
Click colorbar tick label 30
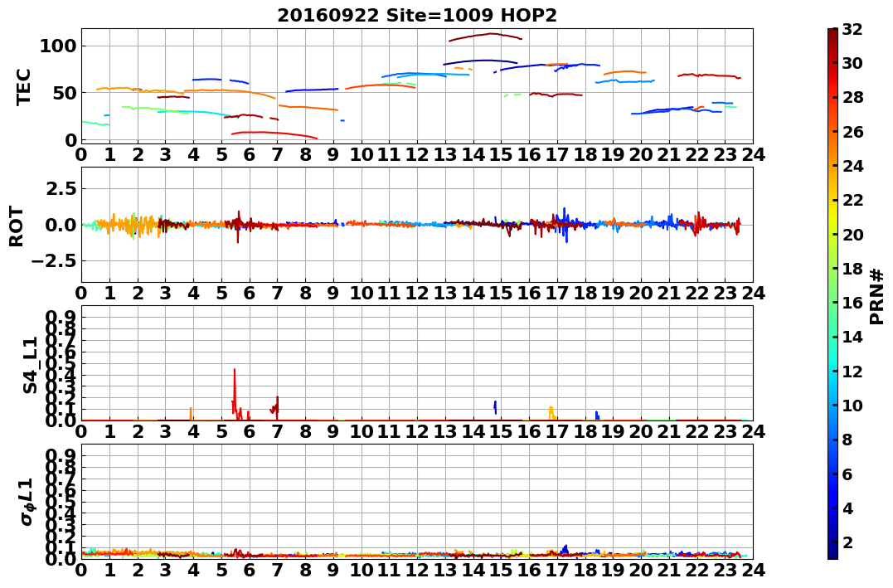point(852,63)
